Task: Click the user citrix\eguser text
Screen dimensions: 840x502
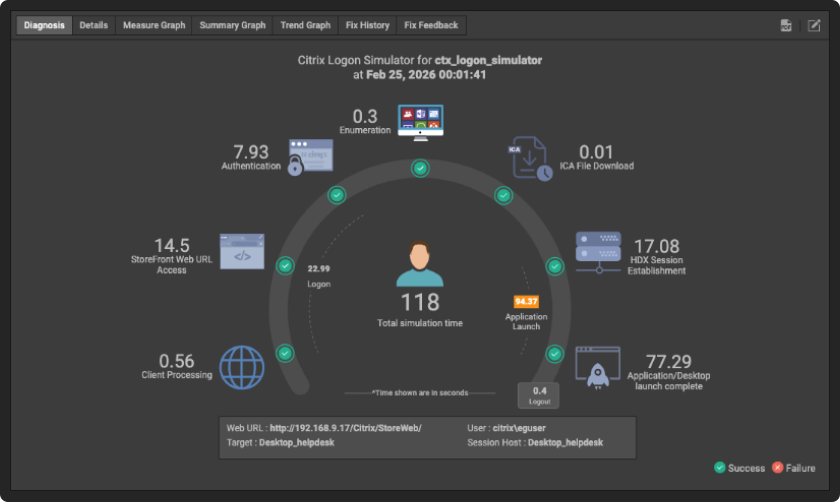Action: coord(519,428)
